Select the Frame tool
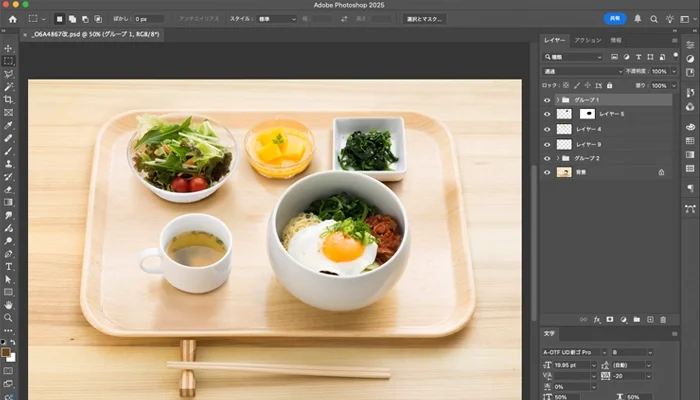This screenshot has width=700, height=400. (8, 112)
